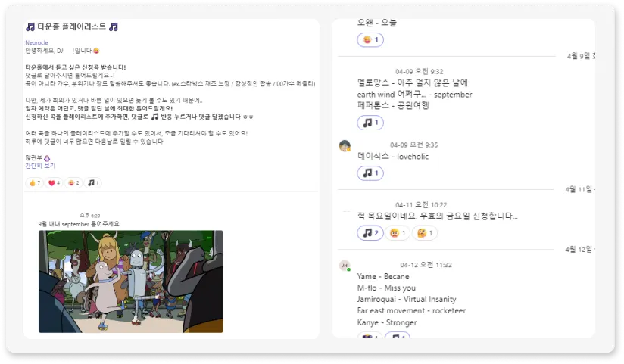
Task: Select the 데이식스 - loveholic message
Action: [x=393, y=157]
